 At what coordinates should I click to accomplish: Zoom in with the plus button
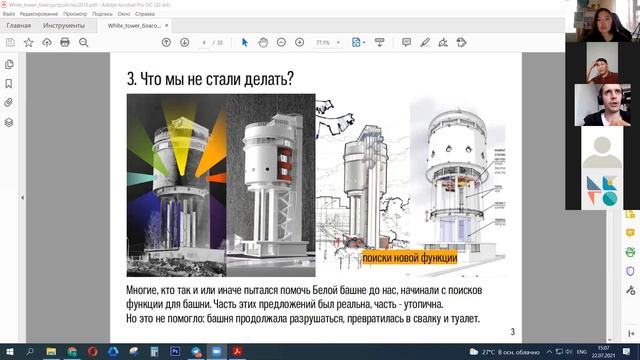(x=300, y=42)
